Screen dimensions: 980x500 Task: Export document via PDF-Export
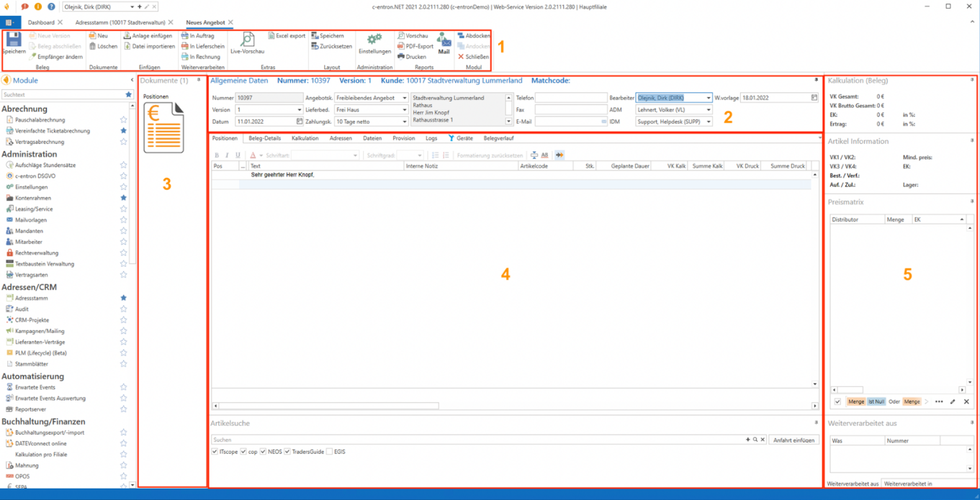415,46
